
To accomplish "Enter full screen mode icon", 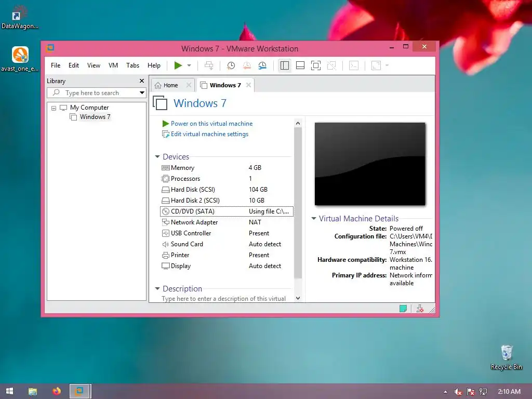I will (x=316, y=65).
